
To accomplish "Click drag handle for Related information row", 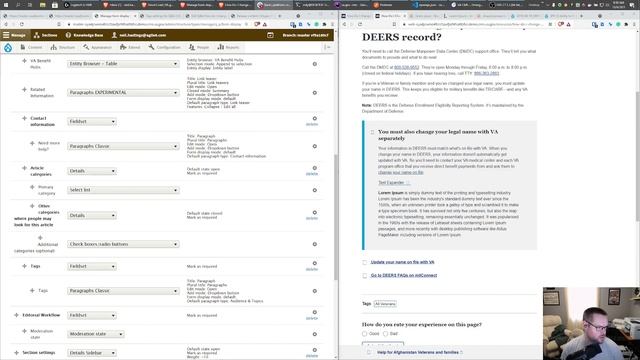I will point(24,89).
